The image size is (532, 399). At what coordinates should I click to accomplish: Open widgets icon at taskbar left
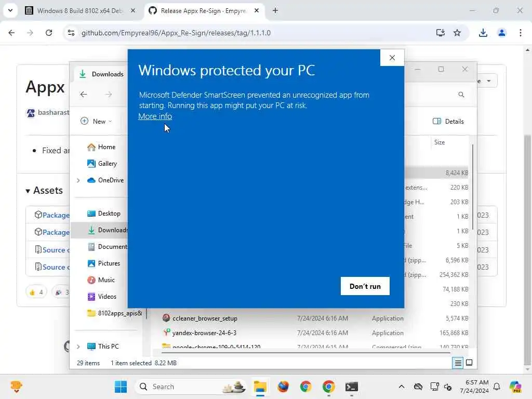pyautogui.click(x=16, y=387)
